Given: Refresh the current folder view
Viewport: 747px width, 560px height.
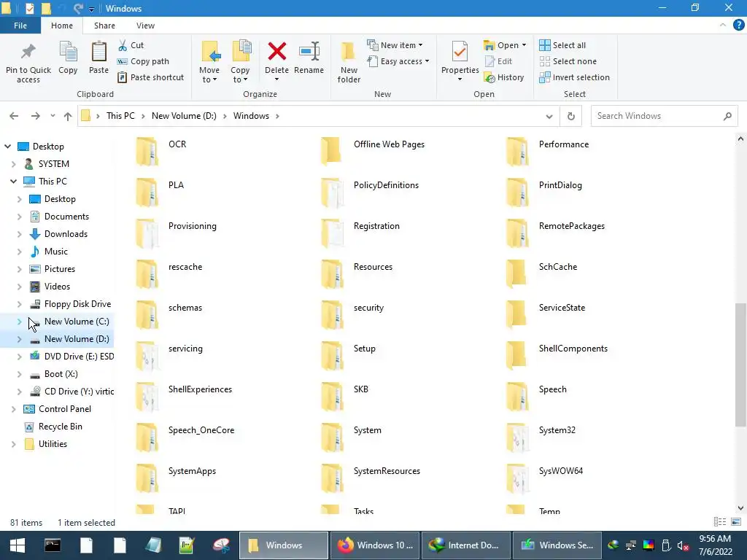Looking at the screenshot, I should [570, 116].
